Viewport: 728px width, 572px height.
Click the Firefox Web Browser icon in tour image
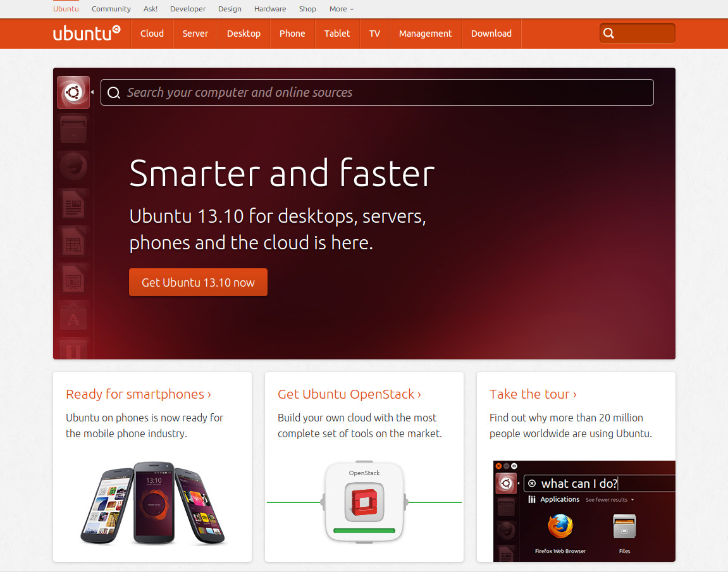click(560, 526)
